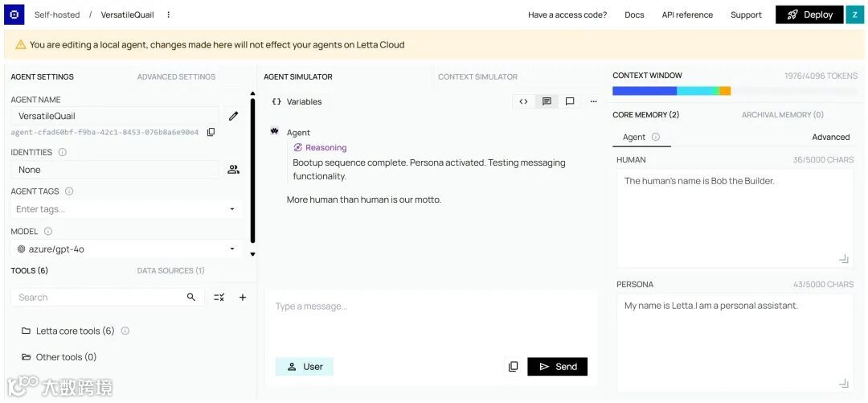Click the code view brackets icon
The height and width of the screenshot is (403, 868).
click(523, 101)
